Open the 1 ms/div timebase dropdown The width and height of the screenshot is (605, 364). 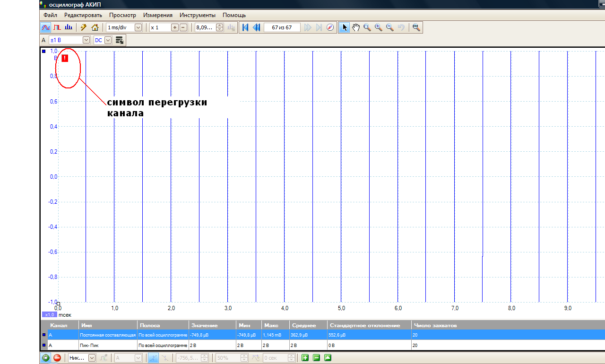click(138, 27)
